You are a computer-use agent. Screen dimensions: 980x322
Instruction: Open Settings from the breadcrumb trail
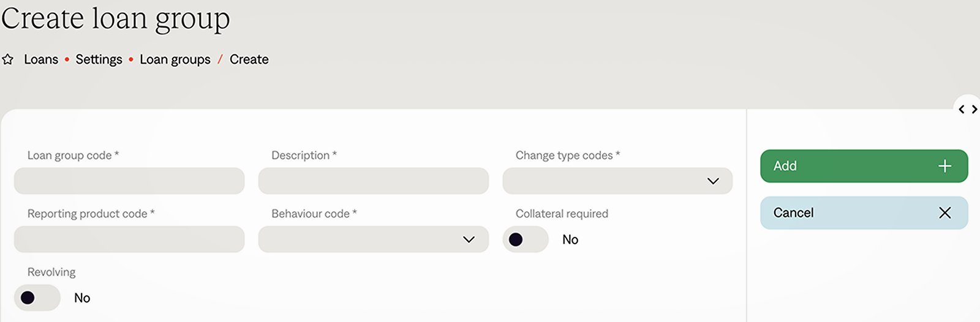(x=99, y=59)
